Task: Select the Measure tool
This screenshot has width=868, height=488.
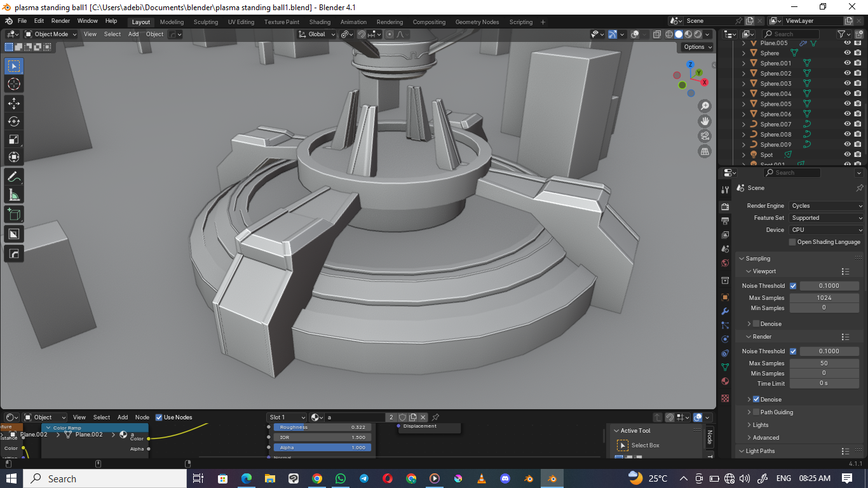Action: click(14, 194)
